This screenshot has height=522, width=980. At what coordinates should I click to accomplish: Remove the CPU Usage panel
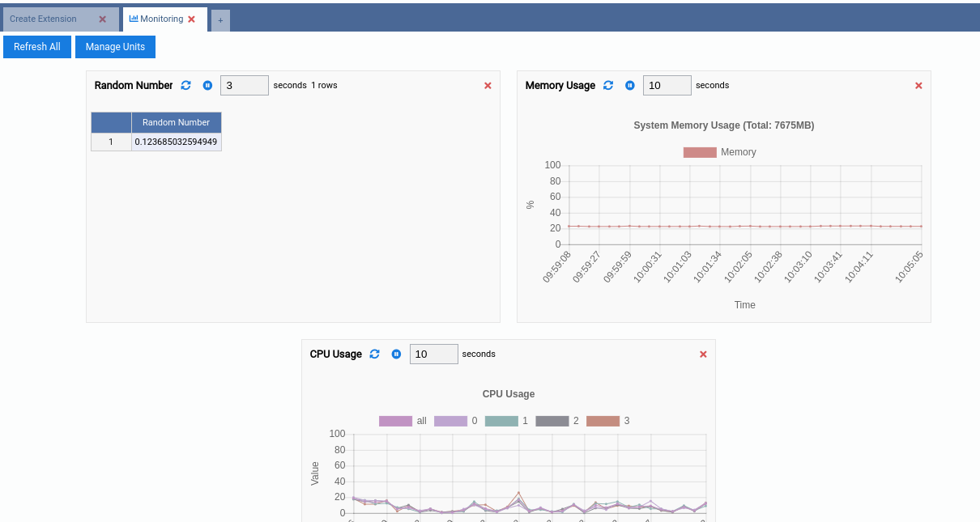click(703, 354)
